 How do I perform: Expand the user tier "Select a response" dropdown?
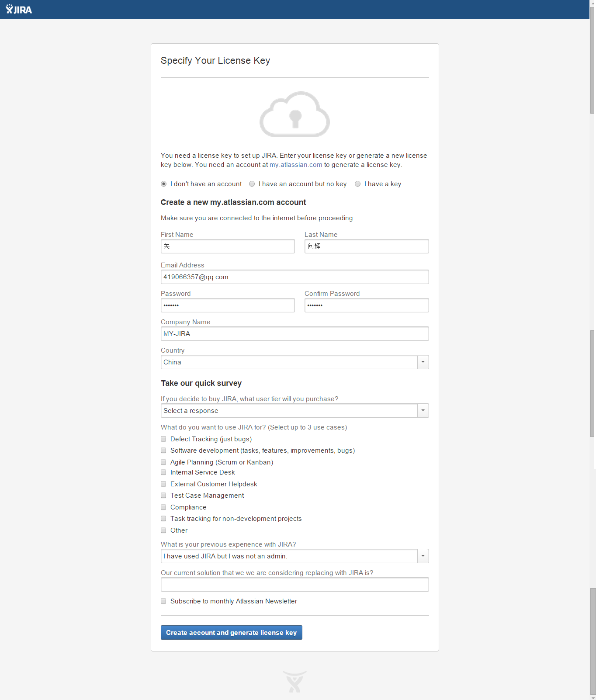(295, 411)
